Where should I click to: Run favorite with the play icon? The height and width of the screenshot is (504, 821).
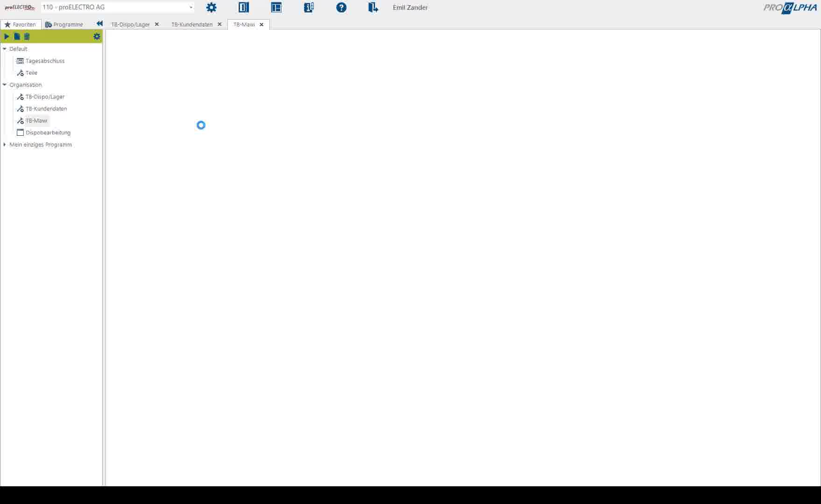7,36
